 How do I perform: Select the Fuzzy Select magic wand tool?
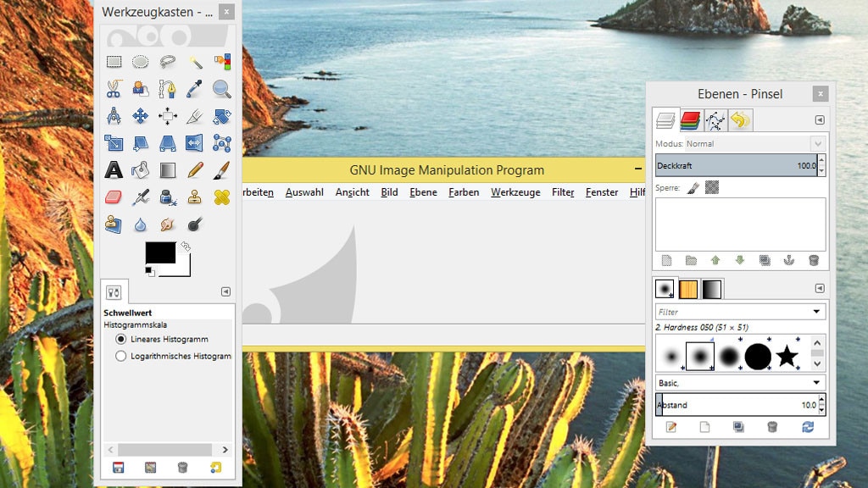coord(194,61)
